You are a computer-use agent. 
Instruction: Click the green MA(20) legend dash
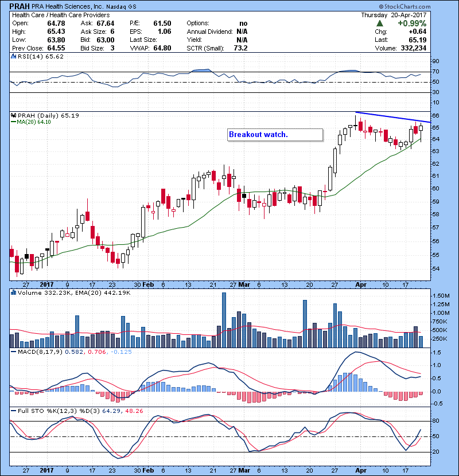pos(13,122)
